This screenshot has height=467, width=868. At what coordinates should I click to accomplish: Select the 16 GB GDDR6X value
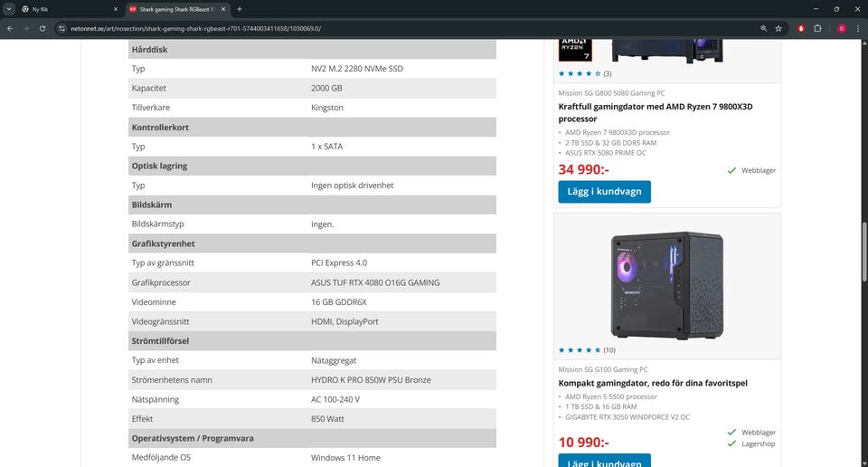pos(338,302)
